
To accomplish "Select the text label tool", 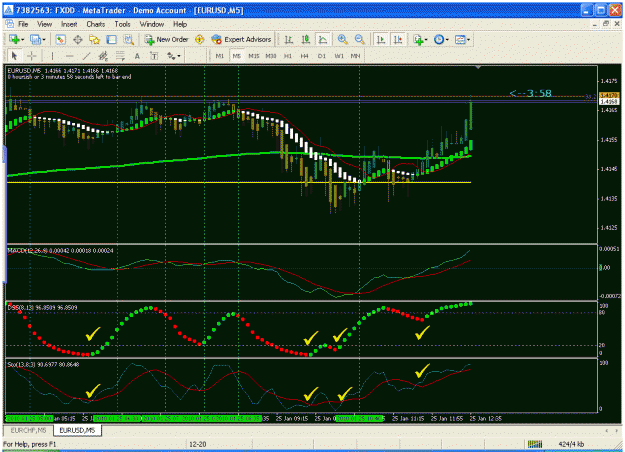I will click(x=154, y=56).
